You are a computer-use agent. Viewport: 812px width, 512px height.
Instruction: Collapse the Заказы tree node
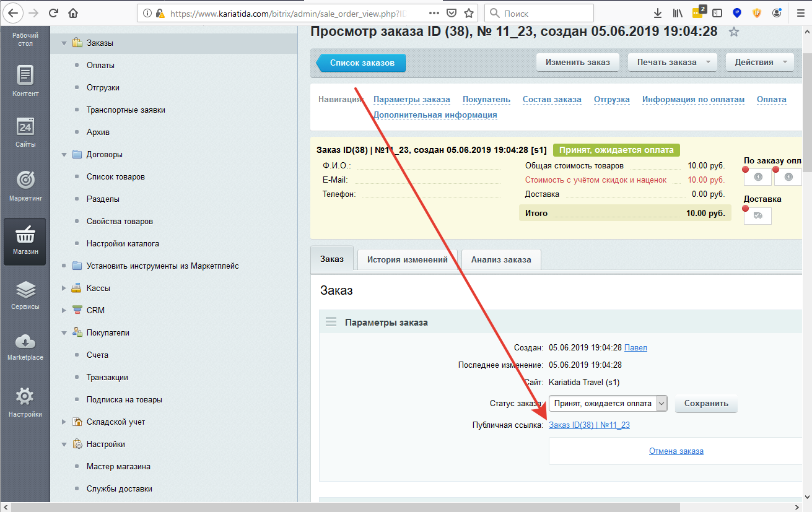(64, 43)
